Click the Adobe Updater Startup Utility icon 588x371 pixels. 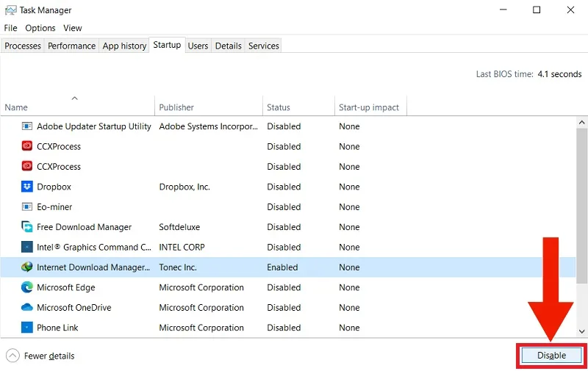point(27,126)
